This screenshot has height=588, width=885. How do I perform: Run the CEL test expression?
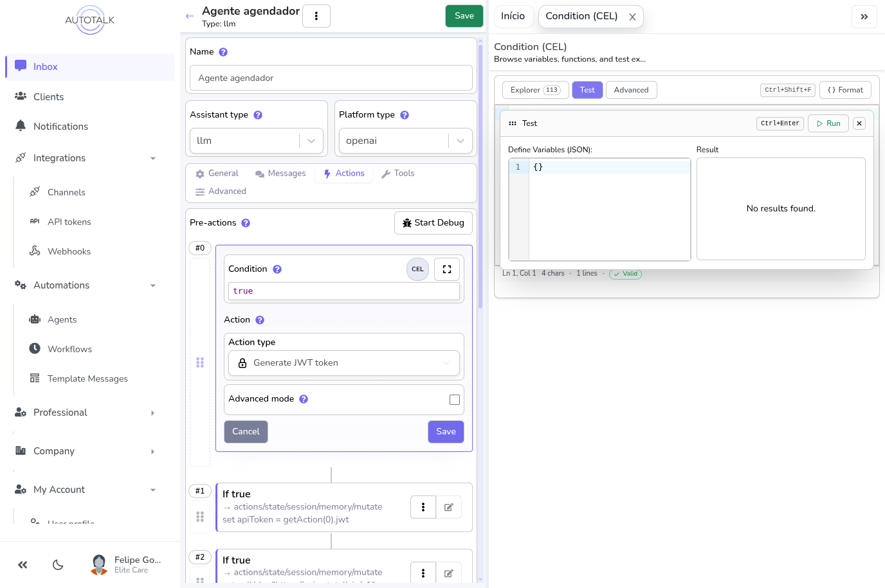click(x=828, y=123)
